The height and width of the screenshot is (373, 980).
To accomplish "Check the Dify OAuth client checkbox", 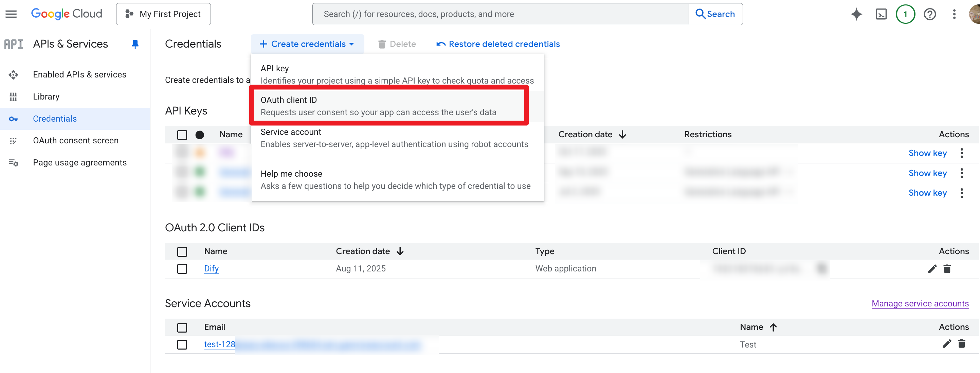I will [x=182, y=269].
